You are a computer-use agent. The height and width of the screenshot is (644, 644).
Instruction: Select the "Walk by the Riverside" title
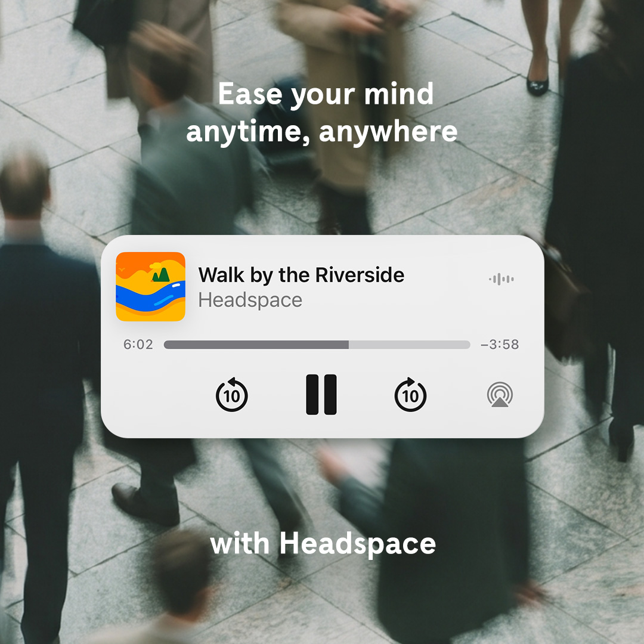tap(301, 275)
